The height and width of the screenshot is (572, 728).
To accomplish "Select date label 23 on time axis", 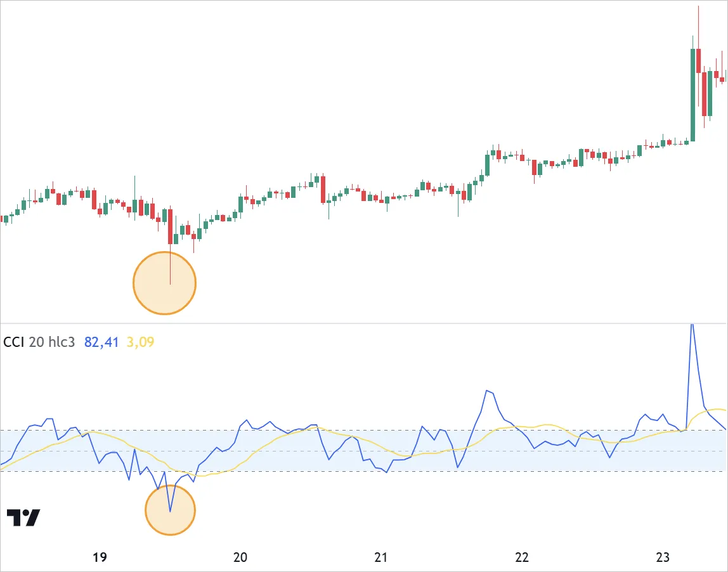I will pyautogui.click(x=663, y=558).
